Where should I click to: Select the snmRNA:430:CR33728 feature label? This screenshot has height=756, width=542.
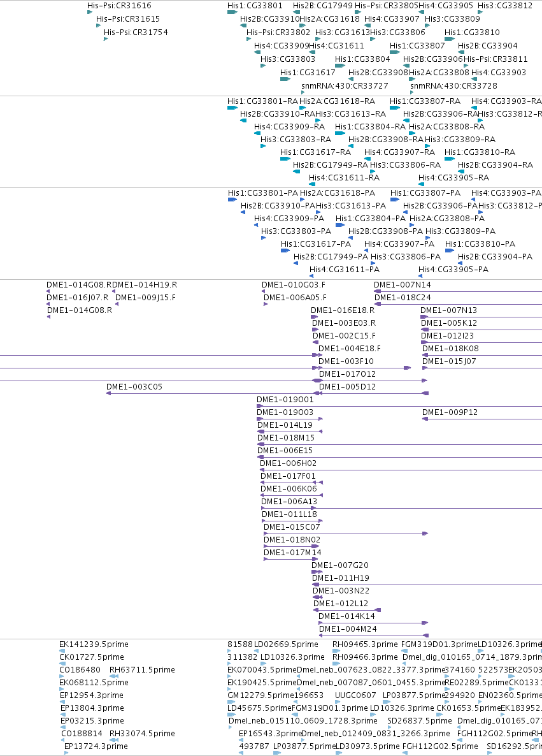[x=453, y=86]
